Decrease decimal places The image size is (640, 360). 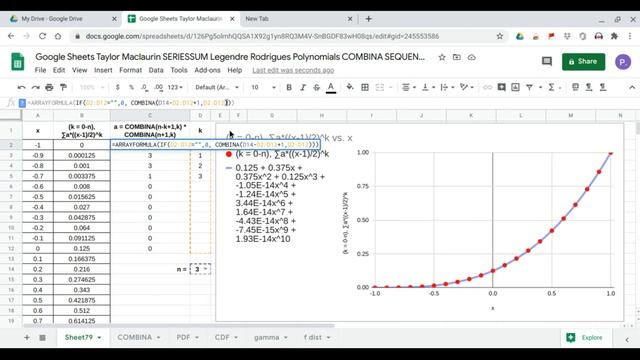(144, 87)
